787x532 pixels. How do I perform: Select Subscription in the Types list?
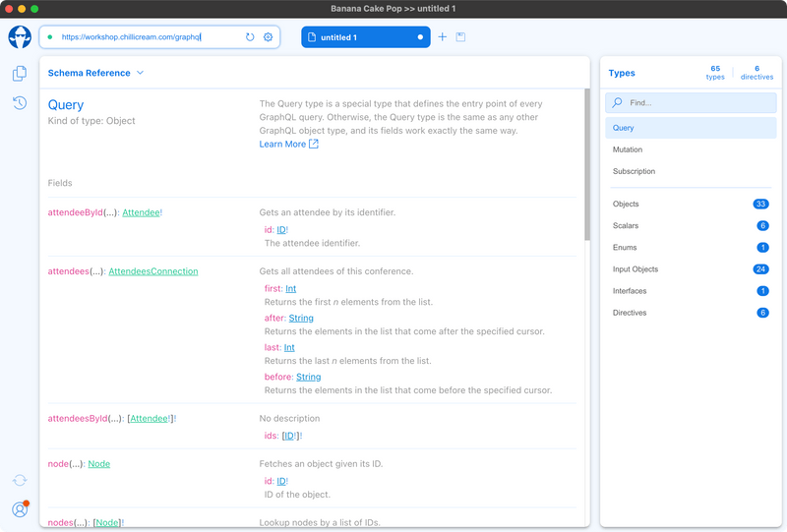(691, 171)
